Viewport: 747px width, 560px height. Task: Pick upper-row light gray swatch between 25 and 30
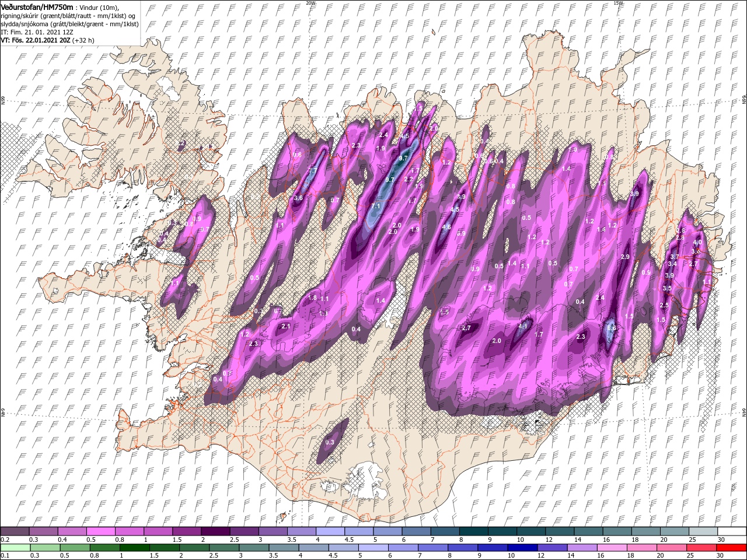tap(703, 531)
